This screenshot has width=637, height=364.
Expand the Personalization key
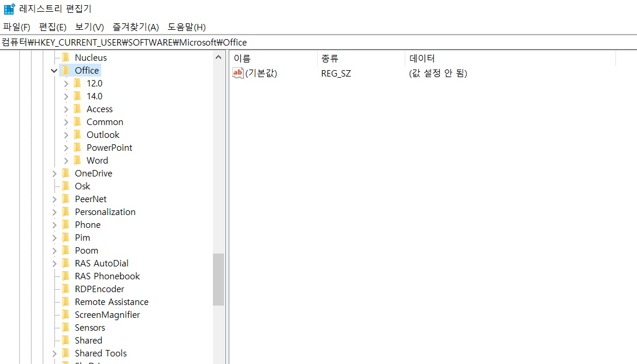click(x=54, y=212)
